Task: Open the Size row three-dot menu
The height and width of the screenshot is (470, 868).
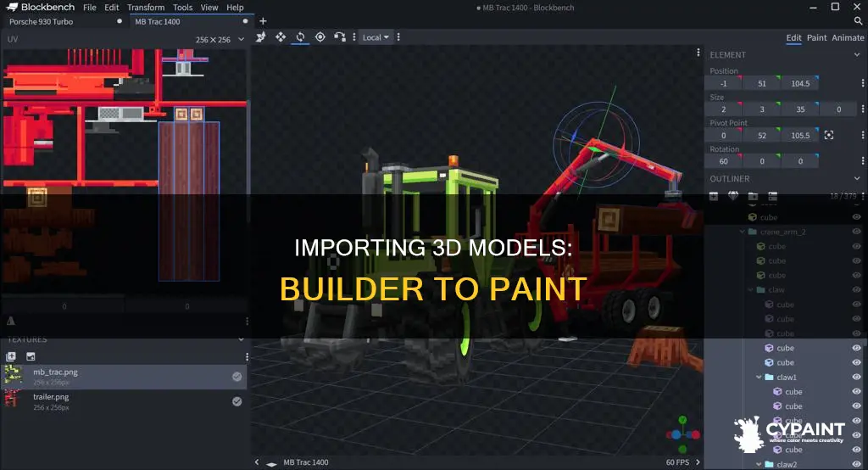Action: click(x=862, y=109)
